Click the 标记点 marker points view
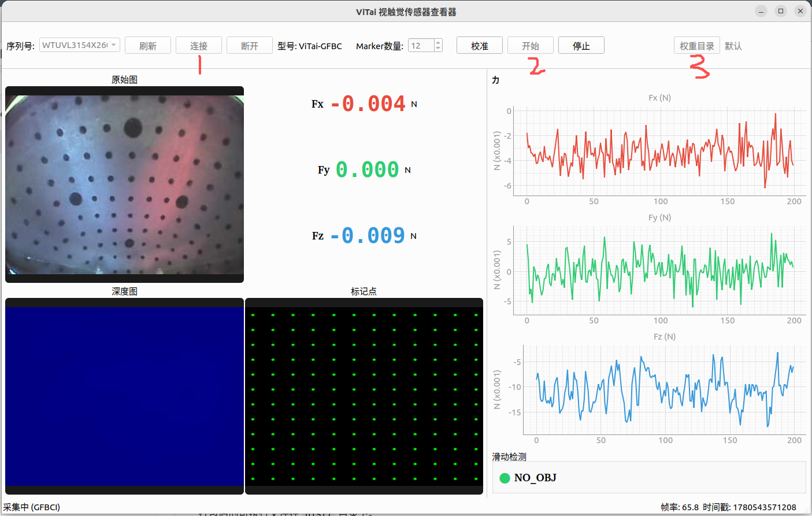Image resolution: width=812 pixels, height=516 pixels. click(364, 396)
